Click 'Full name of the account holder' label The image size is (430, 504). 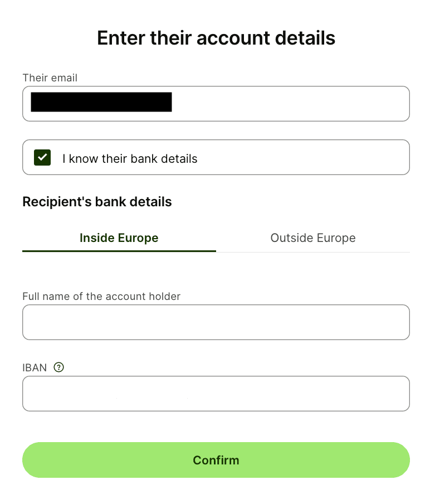click(101, 297)
